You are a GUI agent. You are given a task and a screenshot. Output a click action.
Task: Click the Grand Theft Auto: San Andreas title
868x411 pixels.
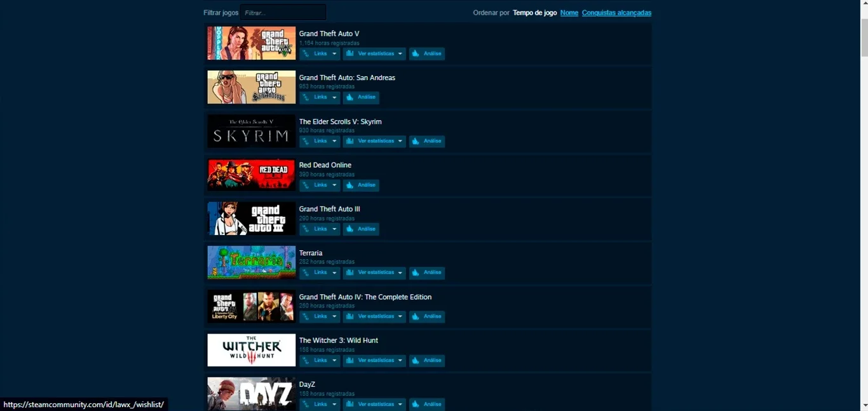pyautogui.click(x=347, y=77)
